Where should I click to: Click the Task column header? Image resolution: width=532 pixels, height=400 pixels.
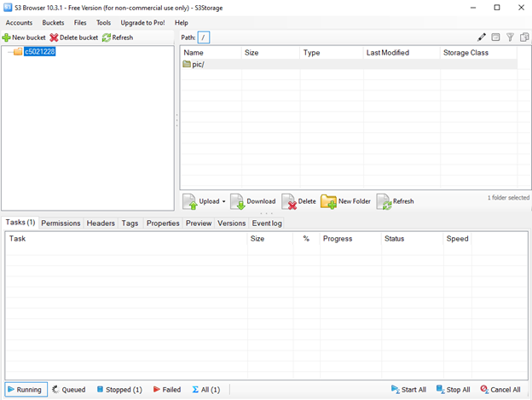click(126, 239)
